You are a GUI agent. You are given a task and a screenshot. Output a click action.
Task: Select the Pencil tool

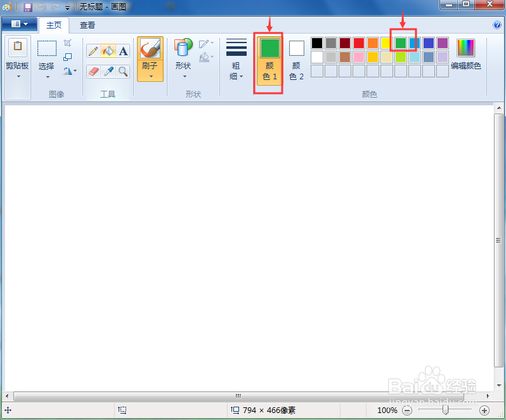(x=93, y=51)
